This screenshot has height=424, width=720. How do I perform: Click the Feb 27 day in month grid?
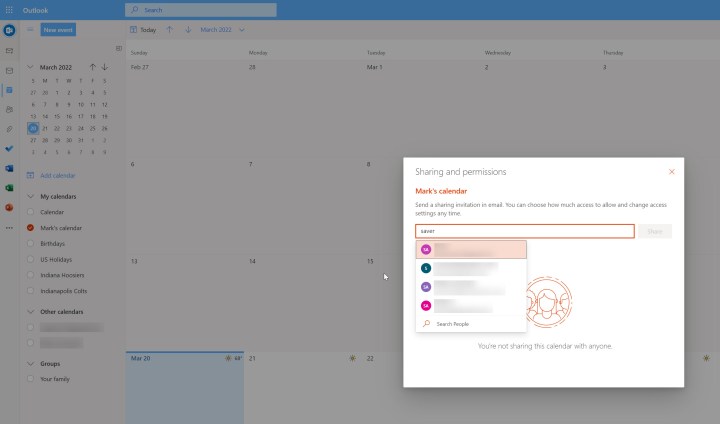click(140, 67)
